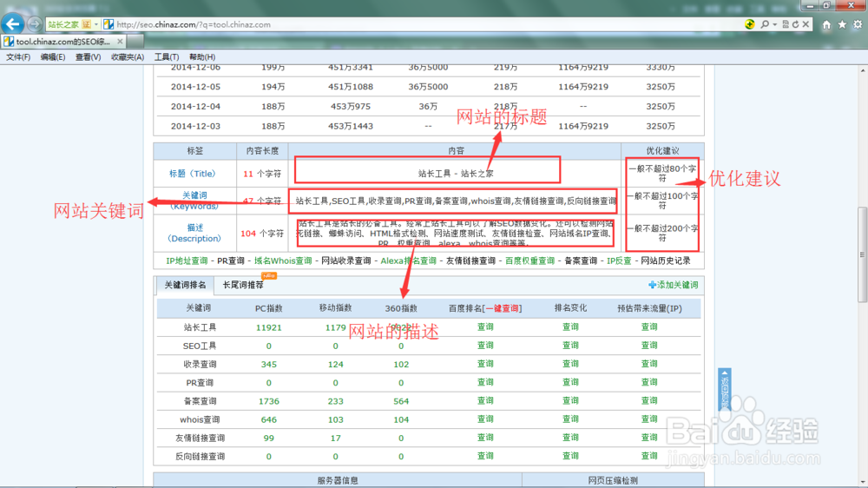Open the 备案查询 link in tools row
Image resolution: width=868 pixels, height=488 pixels.
(x=581, y=260)
